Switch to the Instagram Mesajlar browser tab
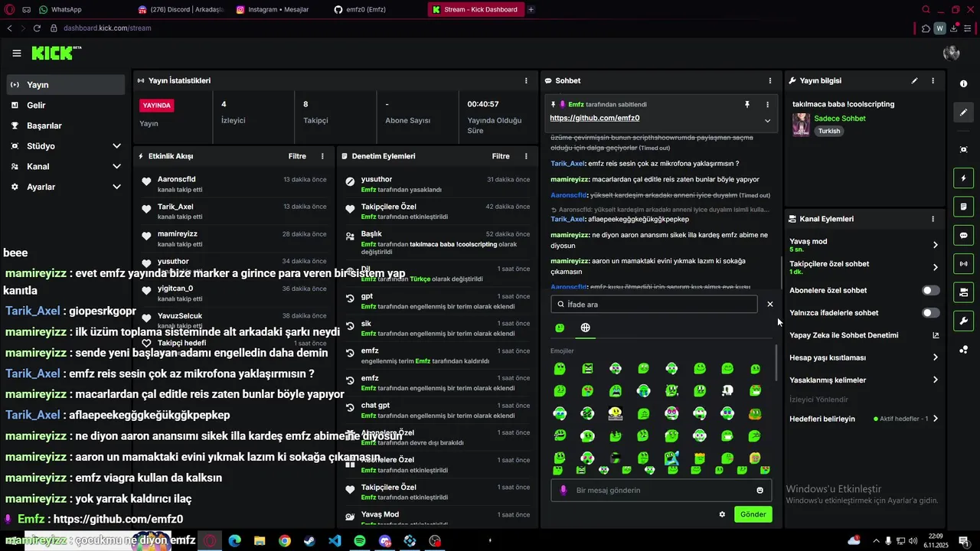This screenshot has width=980, height=551. (x=279, y=9)
